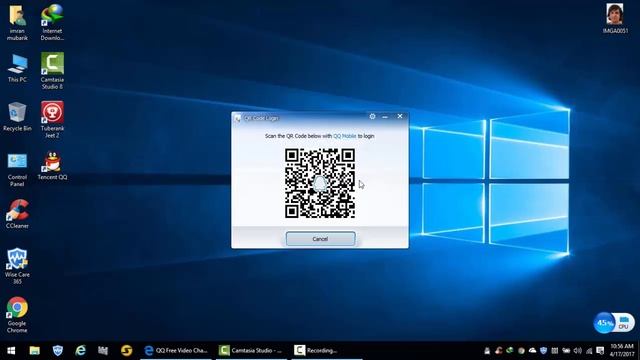Select the imran mubarik folder icon
This screenshot has width=640, height=360.
point(17,22)
